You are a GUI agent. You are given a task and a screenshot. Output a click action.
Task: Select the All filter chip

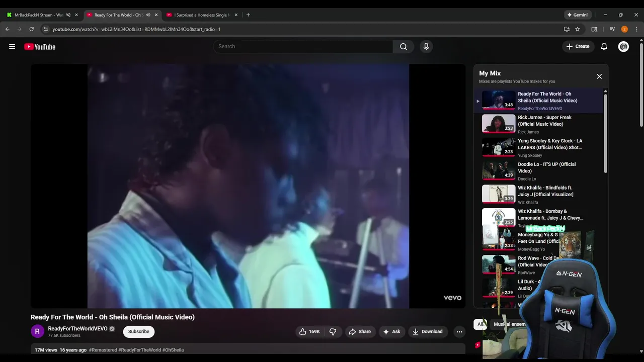tap(480, 324)
